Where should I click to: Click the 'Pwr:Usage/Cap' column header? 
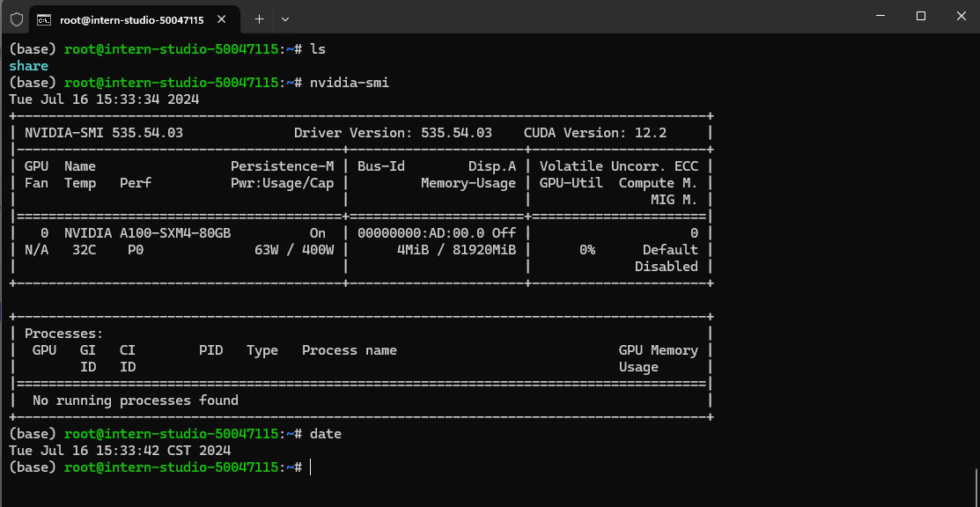(x=282, y=183)
